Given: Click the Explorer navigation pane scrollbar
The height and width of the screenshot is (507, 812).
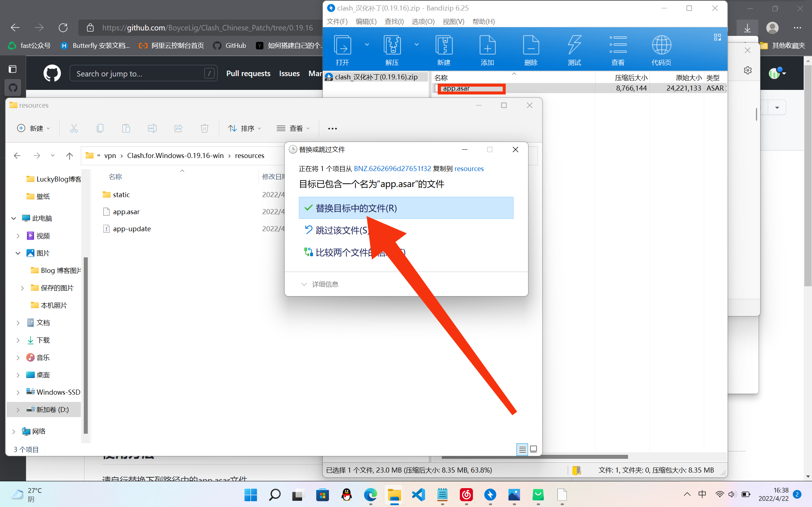Looking at the screenshot, I should tap(86, 344).
